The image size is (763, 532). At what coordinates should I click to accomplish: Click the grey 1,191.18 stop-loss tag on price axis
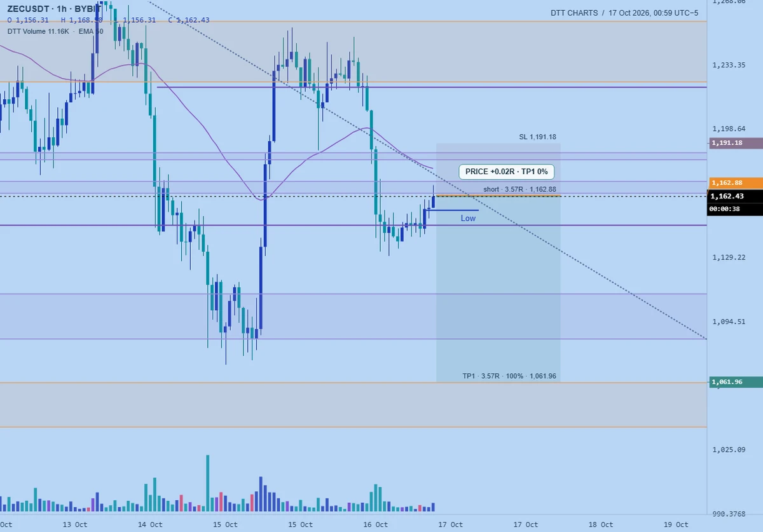[735, 143]
